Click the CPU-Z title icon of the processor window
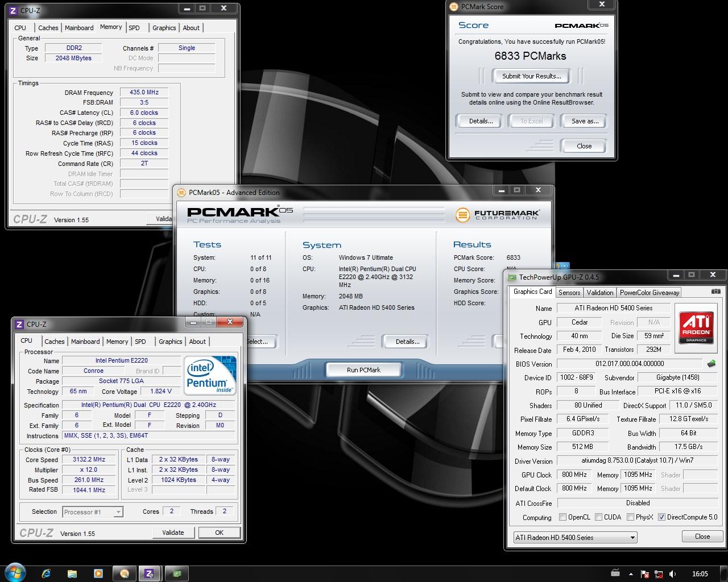Viewport: 728px width, 582px height. click(x=19, y=324)
